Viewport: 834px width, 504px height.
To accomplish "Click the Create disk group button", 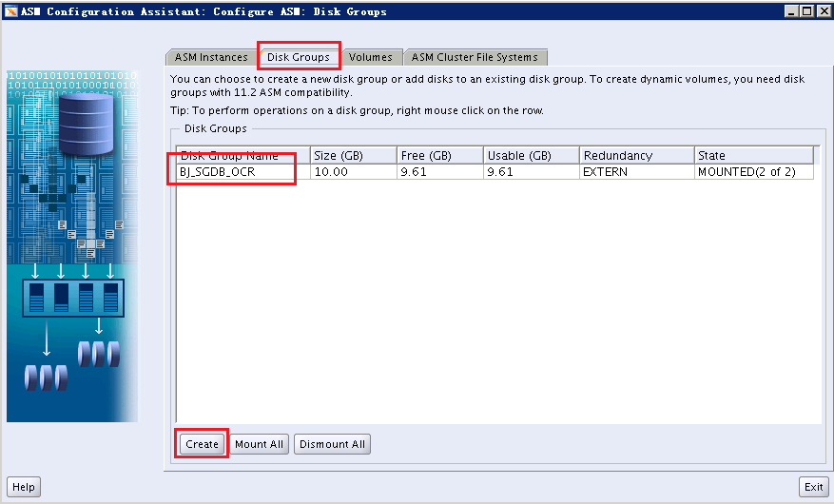I will pyautogui.click(x=203, y=444).
